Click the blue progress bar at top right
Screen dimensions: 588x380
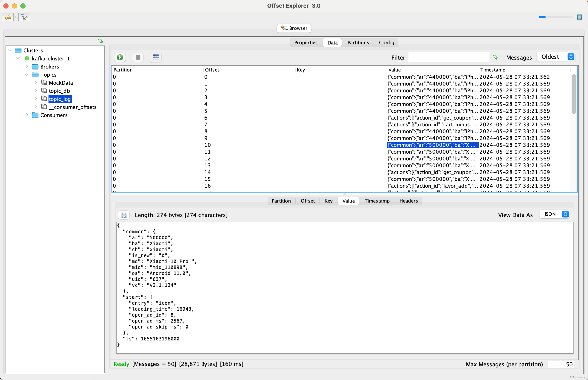(x=555, y=17)
